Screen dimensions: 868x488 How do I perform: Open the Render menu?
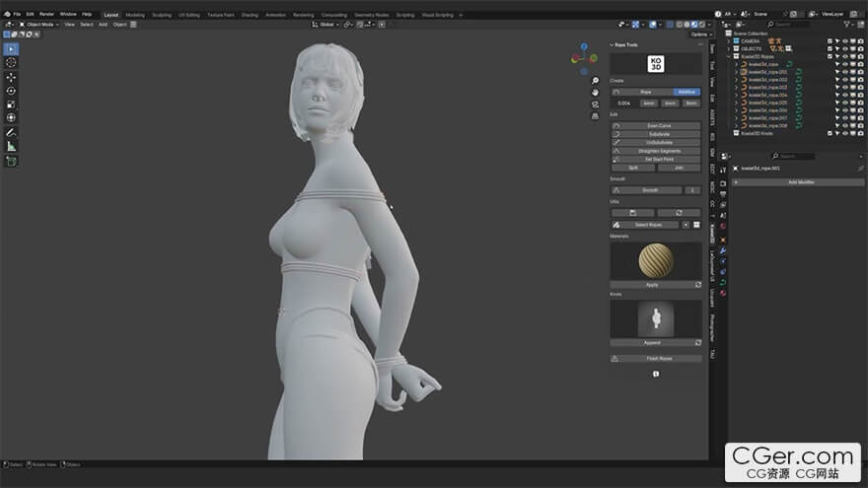[48, 14]
